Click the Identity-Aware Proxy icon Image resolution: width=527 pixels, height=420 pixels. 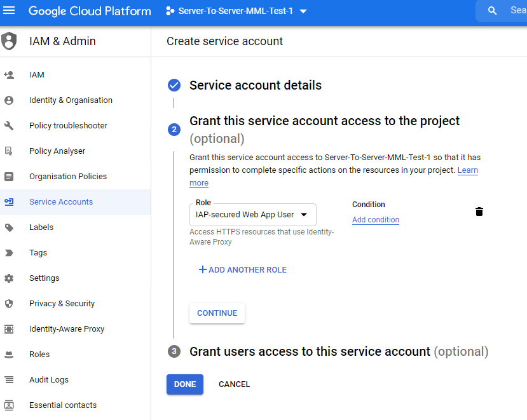point(9,329)
